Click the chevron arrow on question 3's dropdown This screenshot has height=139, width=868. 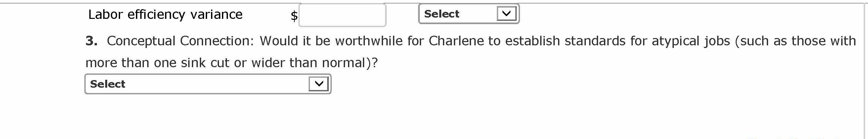pyautogui.click(x=318, y=84)
